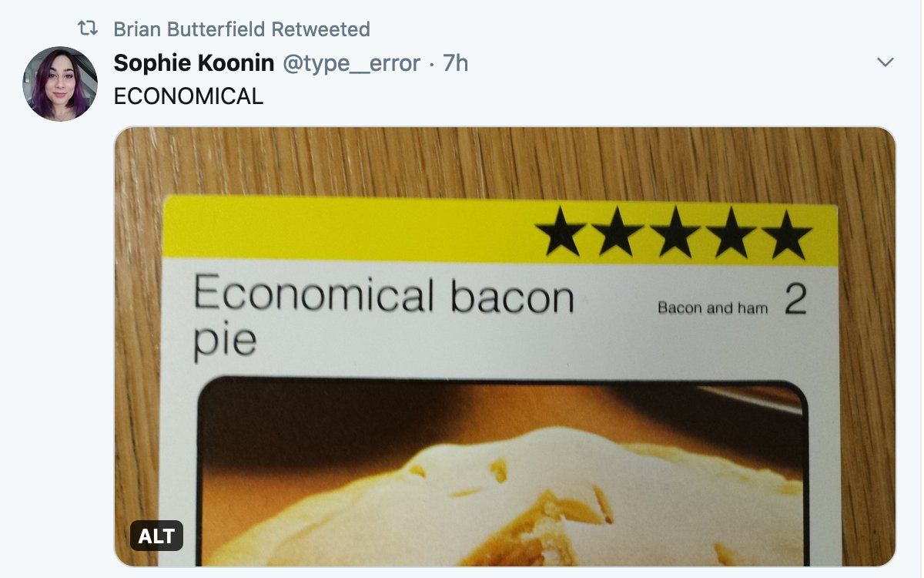Viewport: 924px width, 578px height.
Task: Click the wooden table background of the photo
Action: (x=462, y=162)
